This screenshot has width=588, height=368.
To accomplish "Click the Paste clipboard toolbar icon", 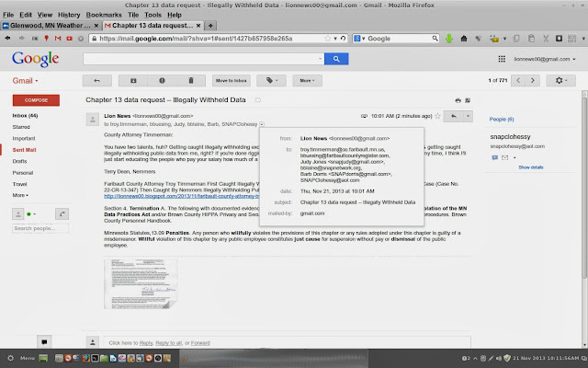I will tap(531, 39).
